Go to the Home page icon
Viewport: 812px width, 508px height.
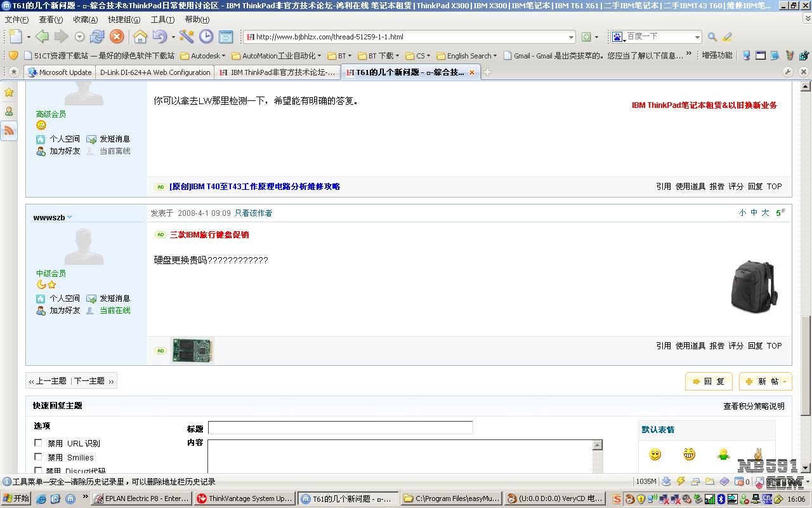(140, 37)
